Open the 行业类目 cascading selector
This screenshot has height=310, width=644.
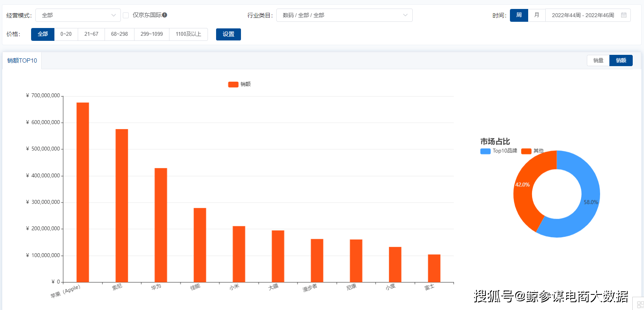pyautogui.click(x=344, y=15)
